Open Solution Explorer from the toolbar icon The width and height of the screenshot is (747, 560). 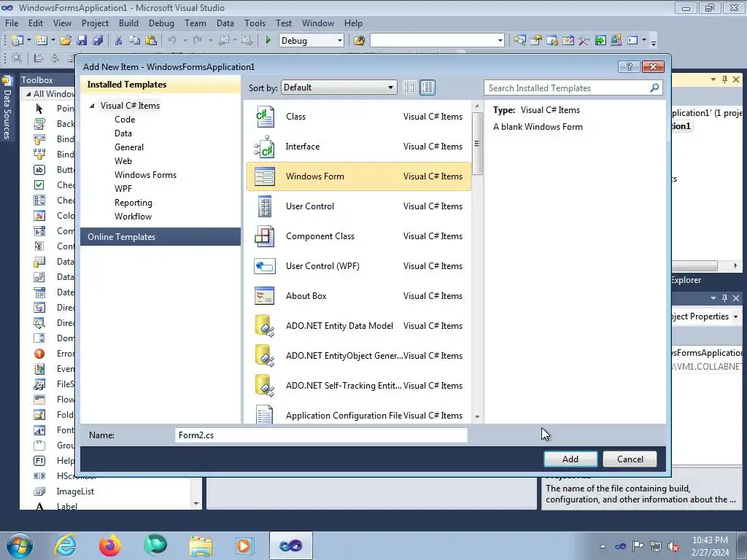[519, 41]
